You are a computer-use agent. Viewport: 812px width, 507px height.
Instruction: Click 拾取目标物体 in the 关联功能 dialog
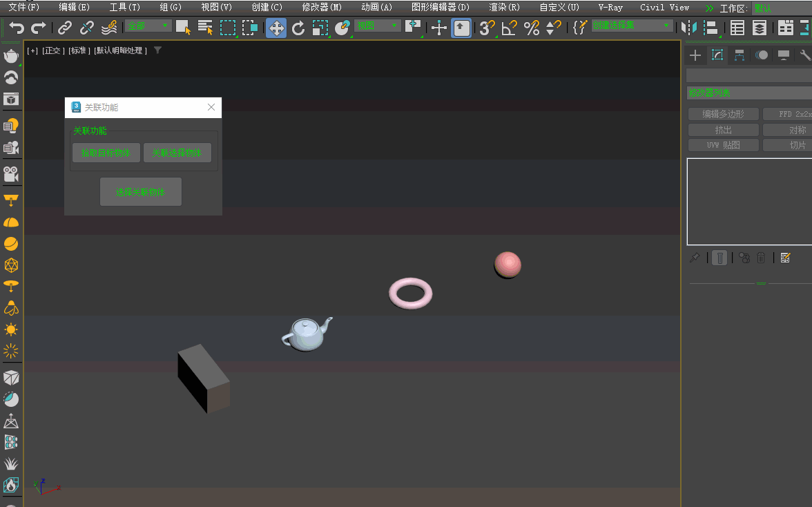(106, 153)
